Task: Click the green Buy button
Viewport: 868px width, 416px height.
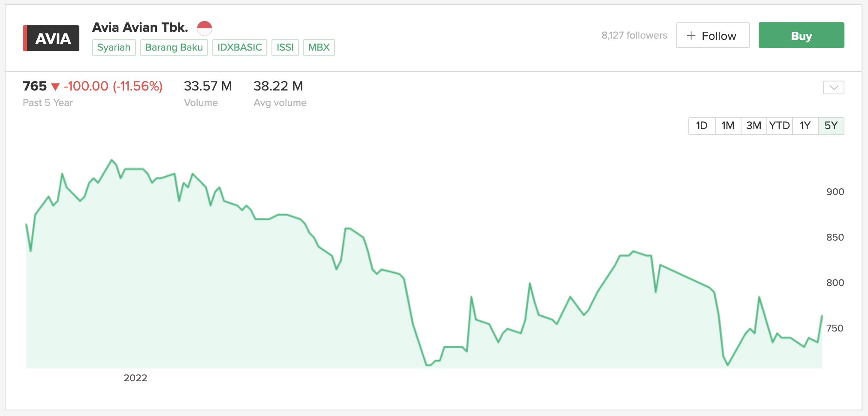Action: [802, 35]
